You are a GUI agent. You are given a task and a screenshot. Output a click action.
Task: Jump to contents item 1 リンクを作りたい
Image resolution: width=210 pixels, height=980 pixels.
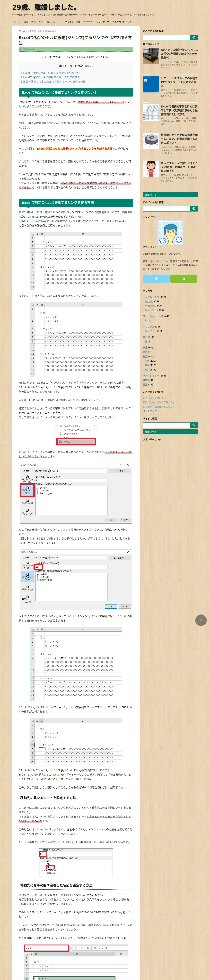click(51, 73)
